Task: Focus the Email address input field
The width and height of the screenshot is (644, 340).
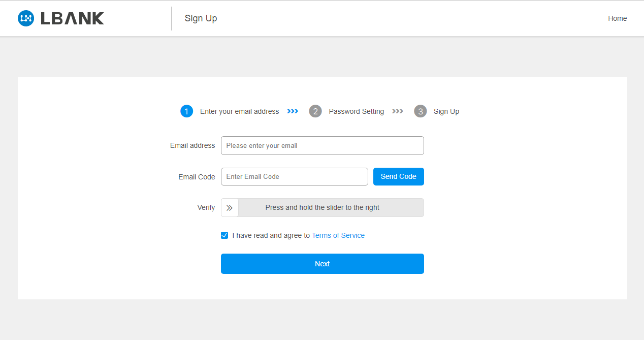Action: (322, 145)
